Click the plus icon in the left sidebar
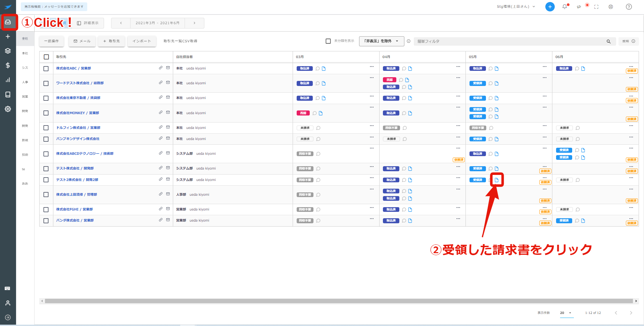The width and height of the screenshot is (644, 326). [x=8, y=37]
